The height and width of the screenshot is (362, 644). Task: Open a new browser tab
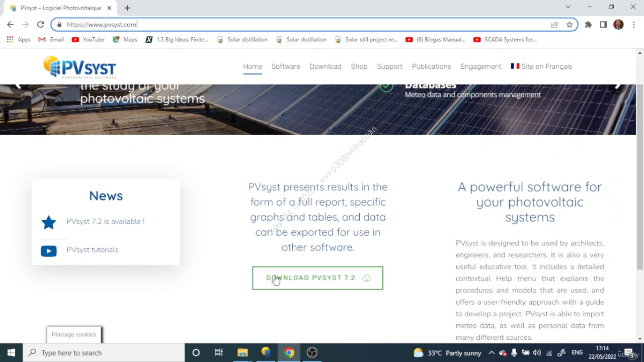pyautogui.click(x=127, y=8)
